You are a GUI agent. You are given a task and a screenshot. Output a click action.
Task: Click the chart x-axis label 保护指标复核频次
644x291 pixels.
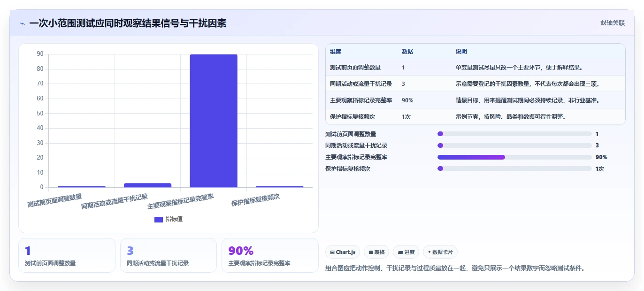(255, 200)
